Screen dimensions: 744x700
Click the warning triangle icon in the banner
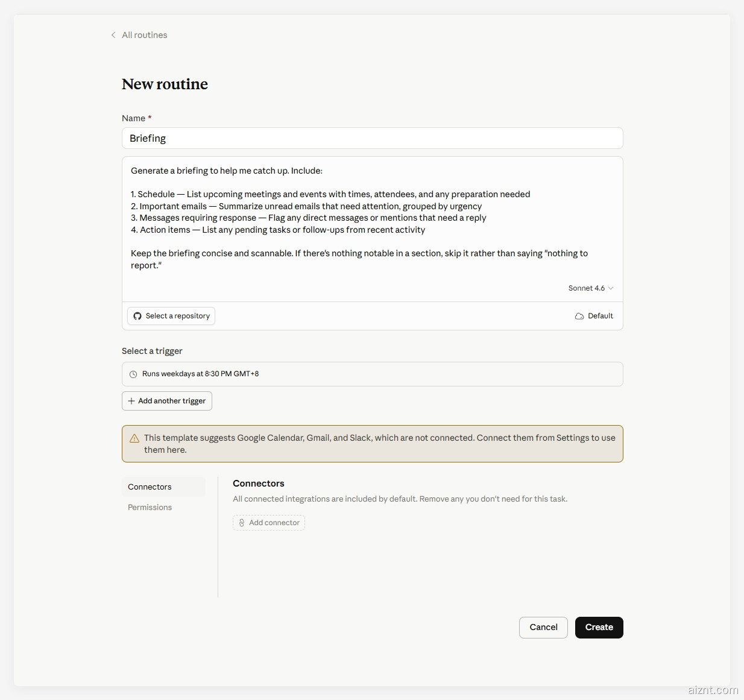(134, 438)
